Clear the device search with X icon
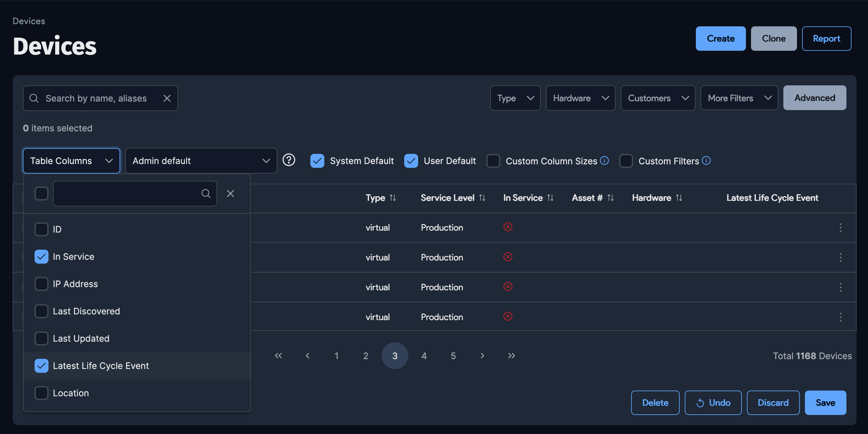The height and width of the screenshot is (434, 868). [x=167, y=98]
